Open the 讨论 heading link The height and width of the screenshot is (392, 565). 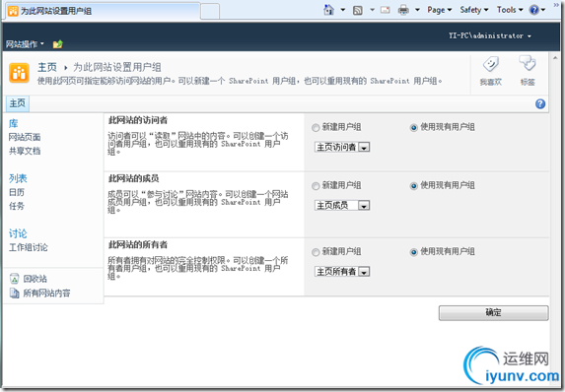click(18, 233)
